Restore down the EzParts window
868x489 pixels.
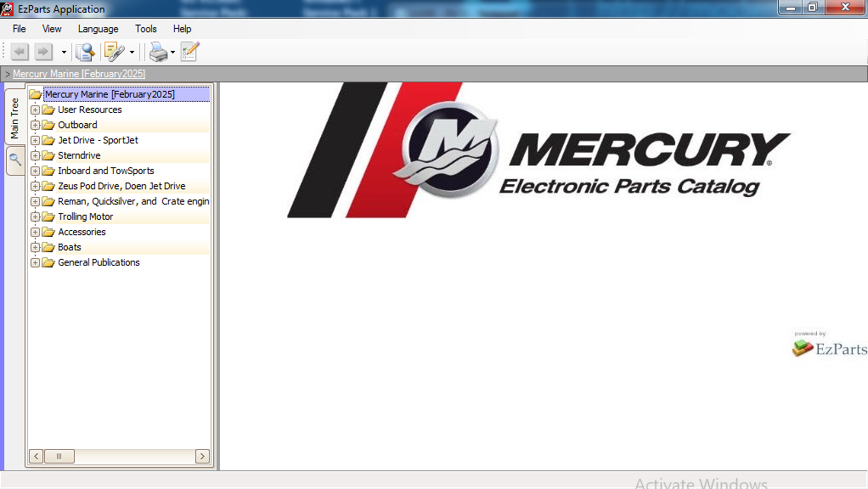point(813,8)
